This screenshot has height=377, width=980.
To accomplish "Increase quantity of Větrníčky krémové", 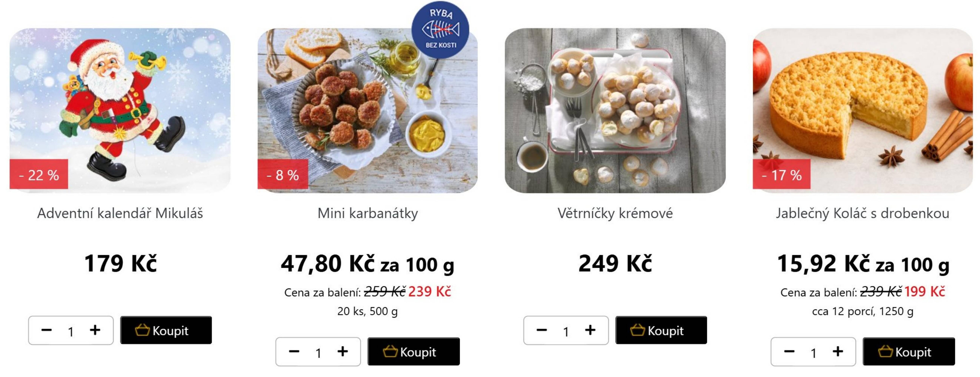I will (590, 330).
